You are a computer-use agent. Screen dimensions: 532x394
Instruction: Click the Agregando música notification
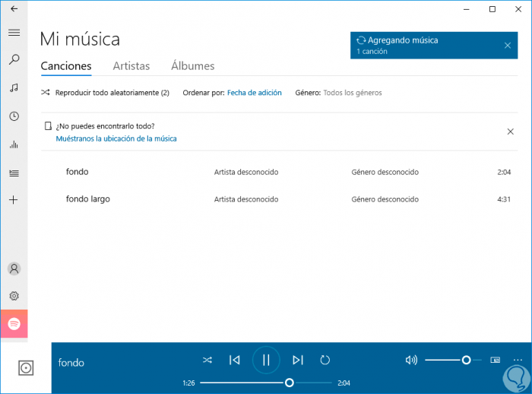(434, 46)
